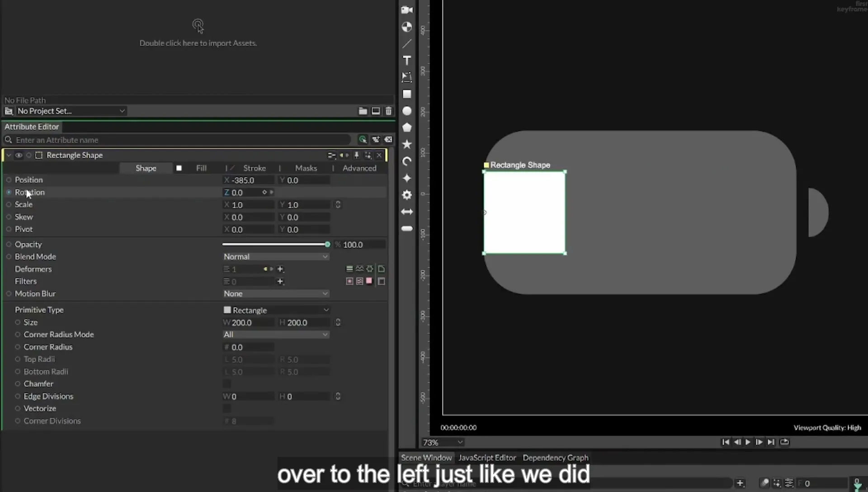
Task: Clear the attribute search filter icon
Action: pyautogui.click(x=388, y=140)
